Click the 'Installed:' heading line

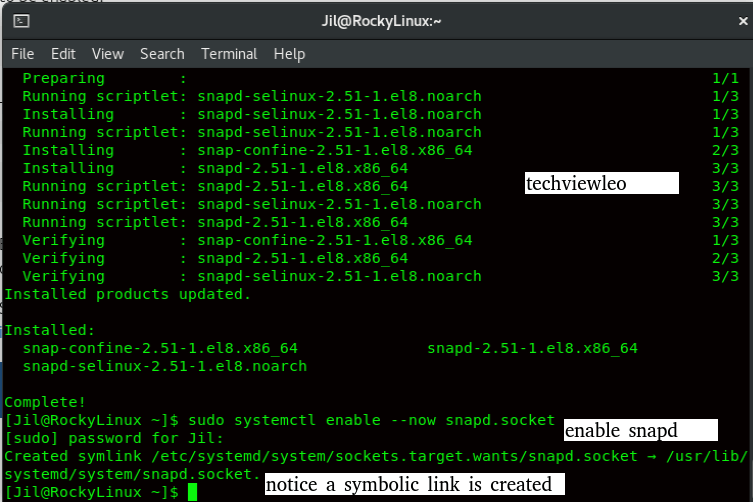(50, 330)
